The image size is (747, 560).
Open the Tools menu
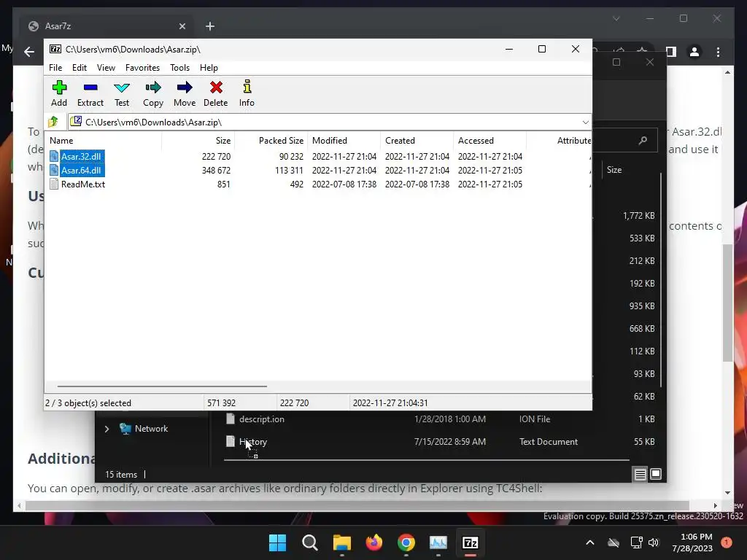point(179,68)
